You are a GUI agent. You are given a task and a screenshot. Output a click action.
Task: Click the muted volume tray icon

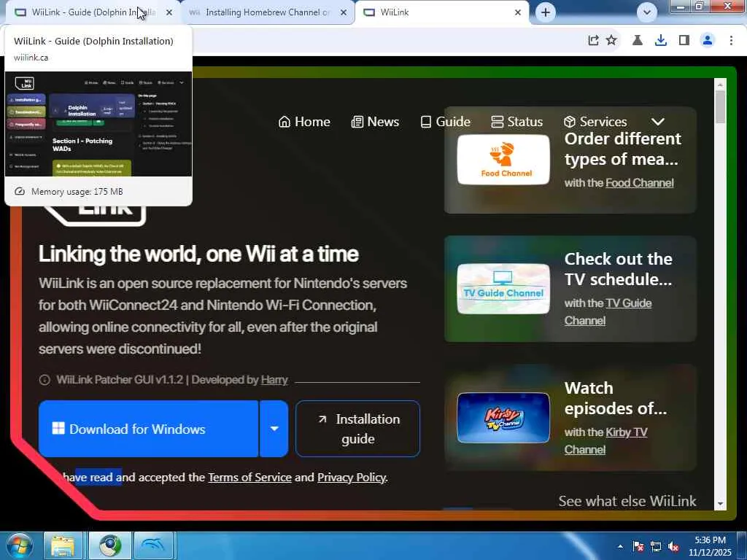[673, 546]
